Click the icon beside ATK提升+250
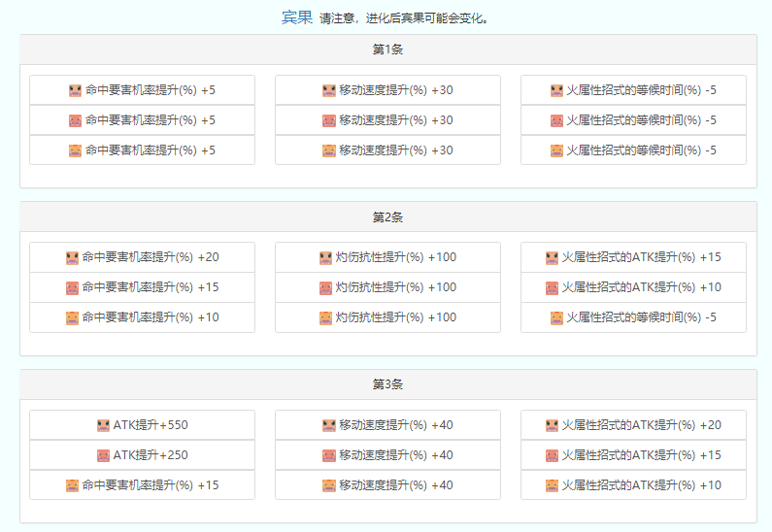Screen dimensions: 772x532 104,455
